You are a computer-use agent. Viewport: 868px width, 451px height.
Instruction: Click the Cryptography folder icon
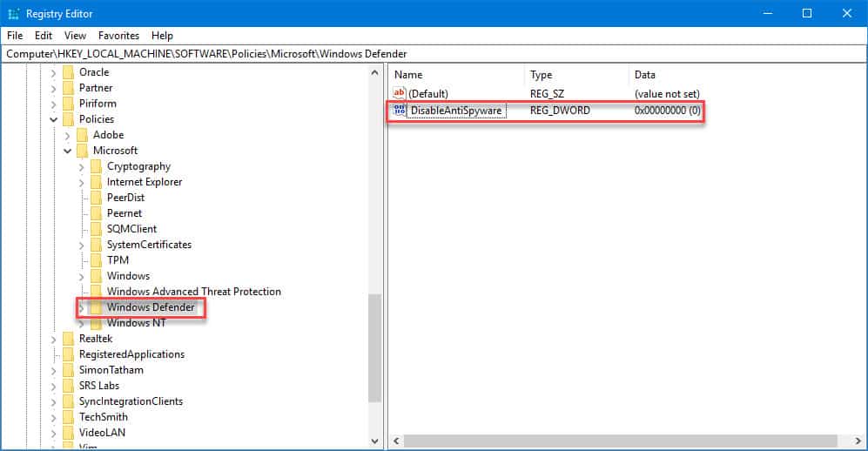coord(97,166)
